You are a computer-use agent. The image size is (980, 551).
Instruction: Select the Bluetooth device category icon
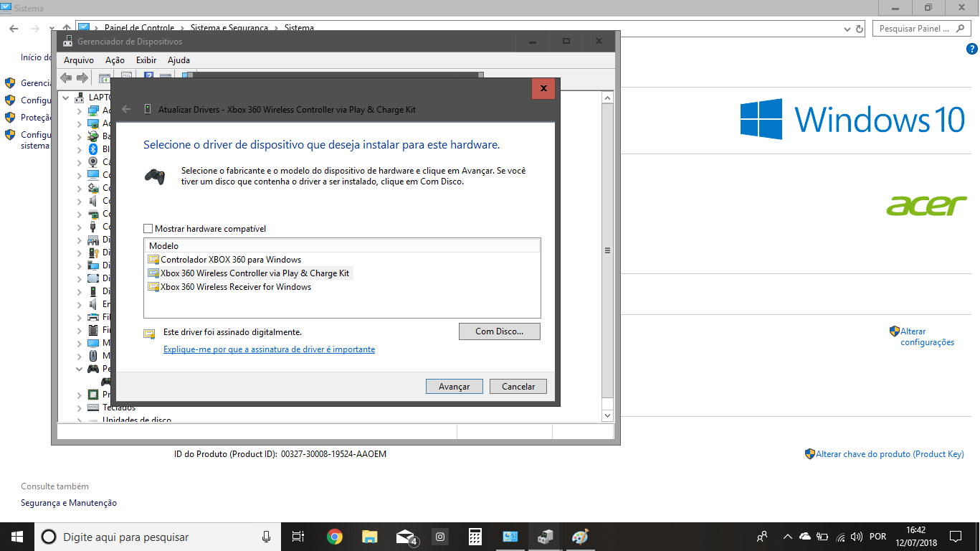pyautogui.click(x=92, y=149)
